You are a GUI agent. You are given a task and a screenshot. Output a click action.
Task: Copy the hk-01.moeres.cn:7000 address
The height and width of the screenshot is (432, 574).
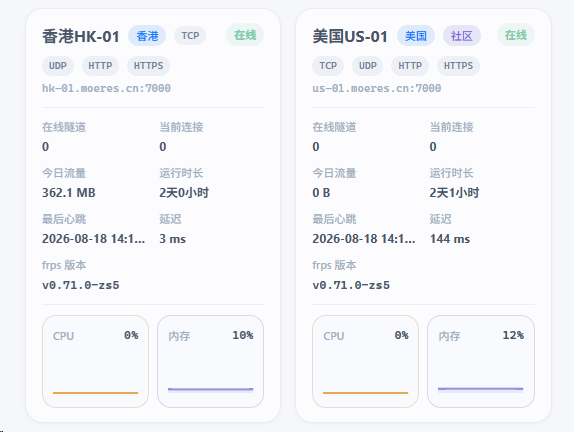coord(106,88)
